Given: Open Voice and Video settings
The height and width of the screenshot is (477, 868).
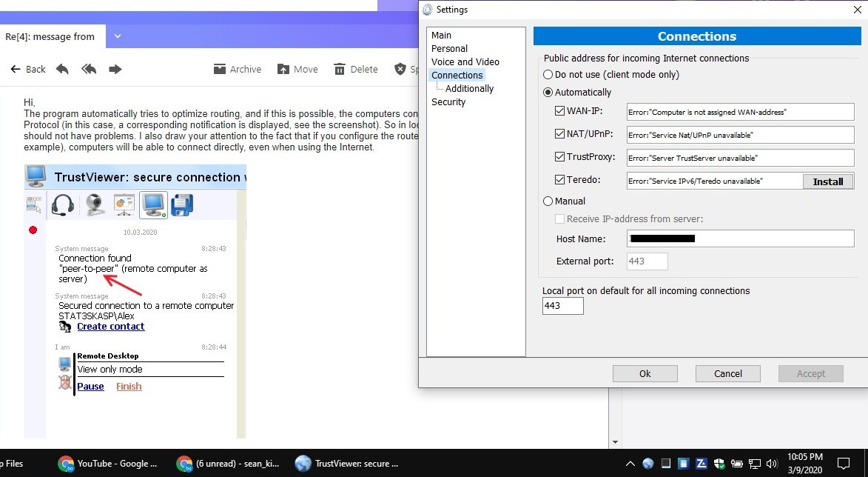Looking at the screenshot, I should click(465, 61).
